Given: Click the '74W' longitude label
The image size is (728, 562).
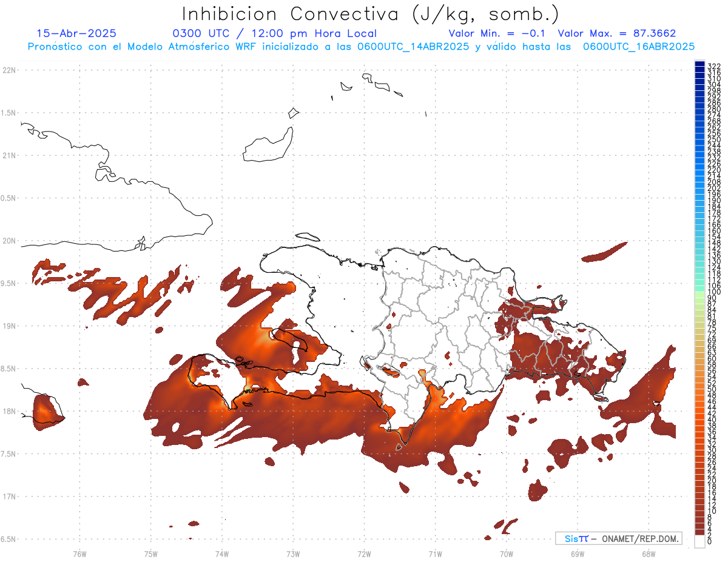Looking at the screenshot, I should (222, 554).
